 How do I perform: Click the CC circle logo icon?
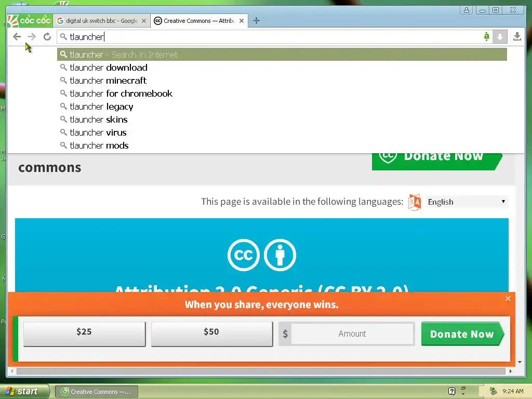point(244,255)
